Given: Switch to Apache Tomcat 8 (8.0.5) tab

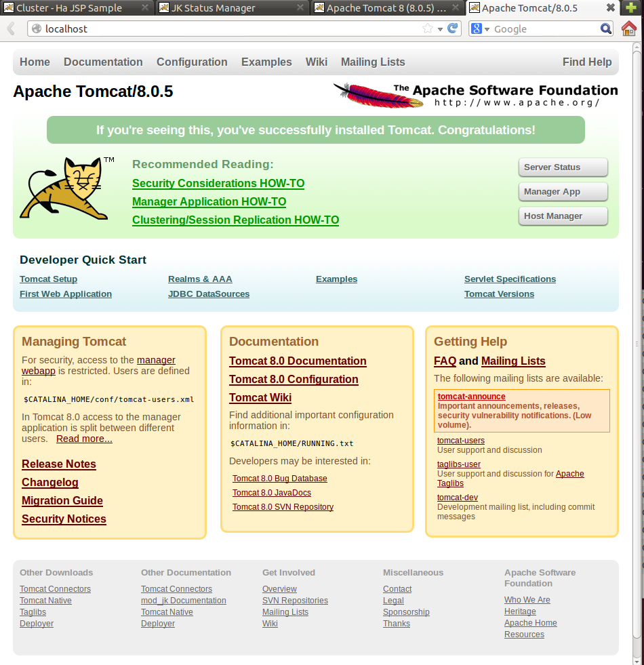Looking at the screenshot, I should [387, 7].
